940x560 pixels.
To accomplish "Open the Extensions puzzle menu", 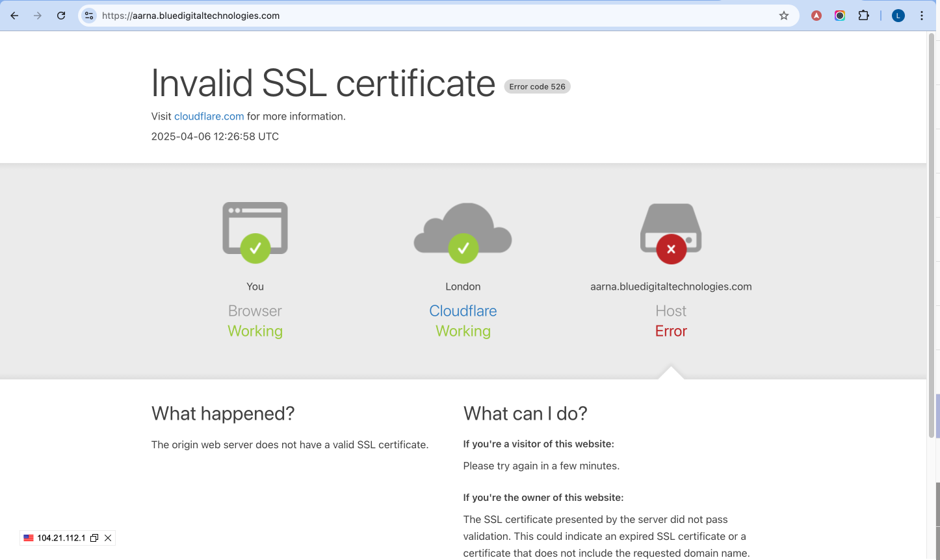I will (x=863, y=16).
